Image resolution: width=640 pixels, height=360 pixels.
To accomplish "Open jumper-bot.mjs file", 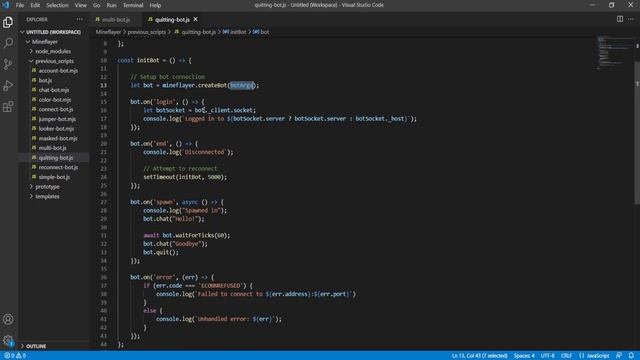I will 57,119.
